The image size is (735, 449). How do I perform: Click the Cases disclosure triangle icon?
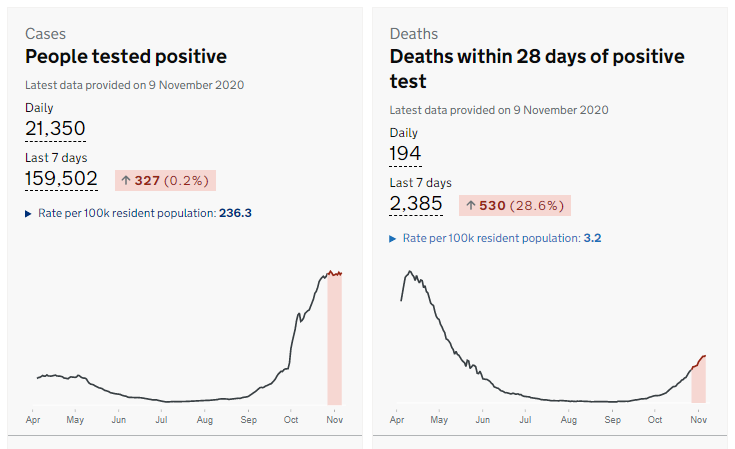pos(28,213)
